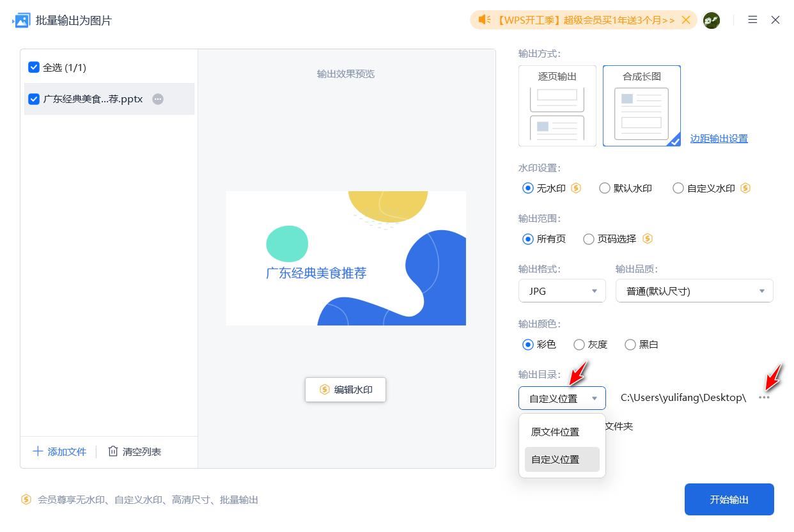
Task: Open the hamburger menu in title bar
Action: (752, 20)
